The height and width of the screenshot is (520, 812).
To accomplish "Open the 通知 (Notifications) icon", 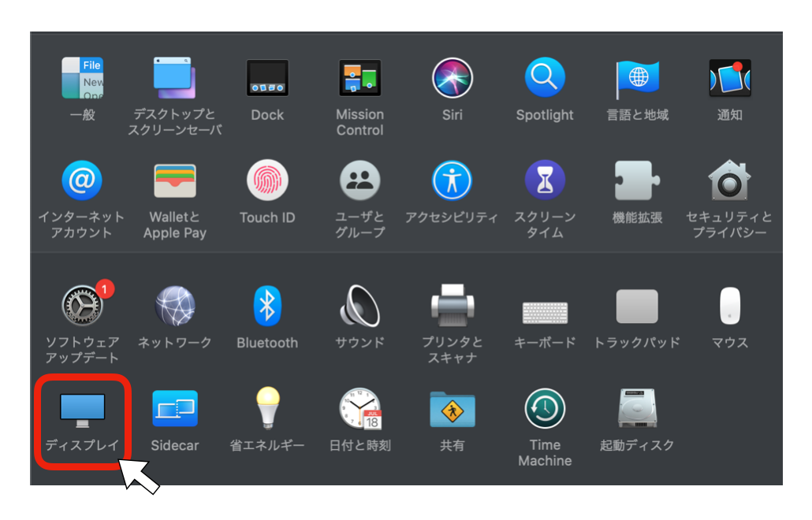I will pyautogui.click(x=730, y=78).
